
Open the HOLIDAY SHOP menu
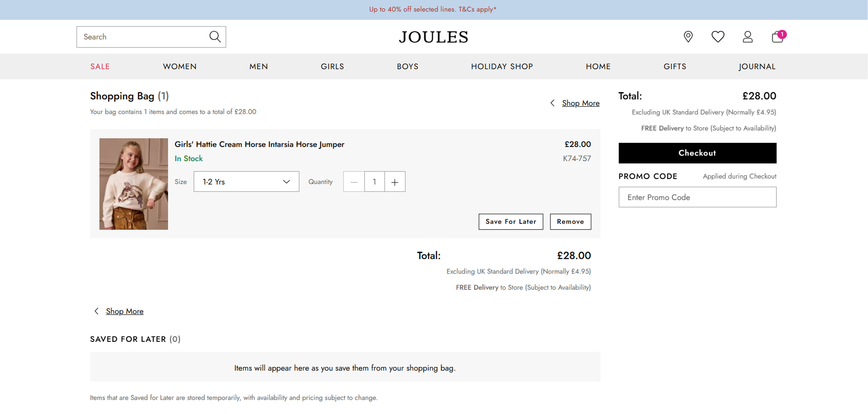502,66
